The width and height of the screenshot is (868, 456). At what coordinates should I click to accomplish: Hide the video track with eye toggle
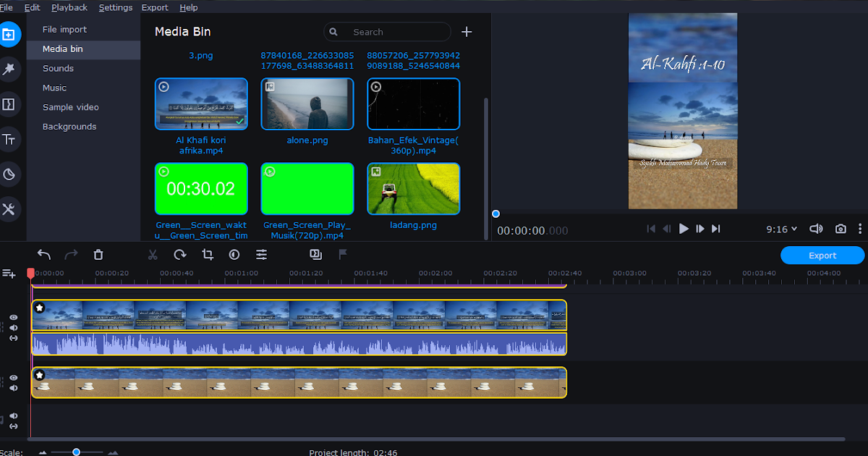(x=12, y=317)
